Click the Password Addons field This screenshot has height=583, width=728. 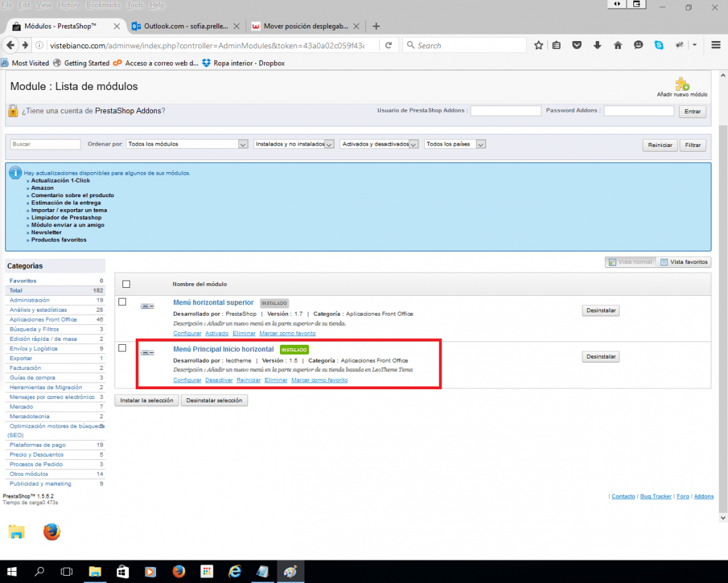[x=639, y=111]
